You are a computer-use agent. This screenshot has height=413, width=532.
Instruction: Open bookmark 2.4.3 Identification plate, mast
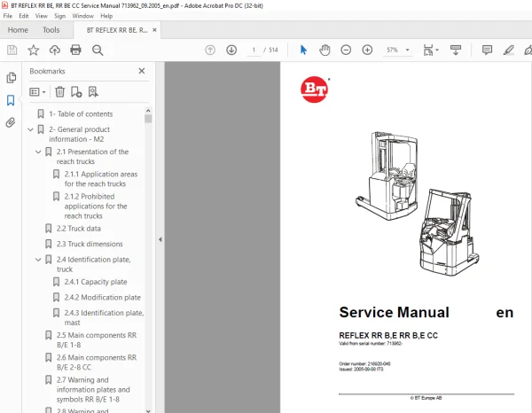104,317
